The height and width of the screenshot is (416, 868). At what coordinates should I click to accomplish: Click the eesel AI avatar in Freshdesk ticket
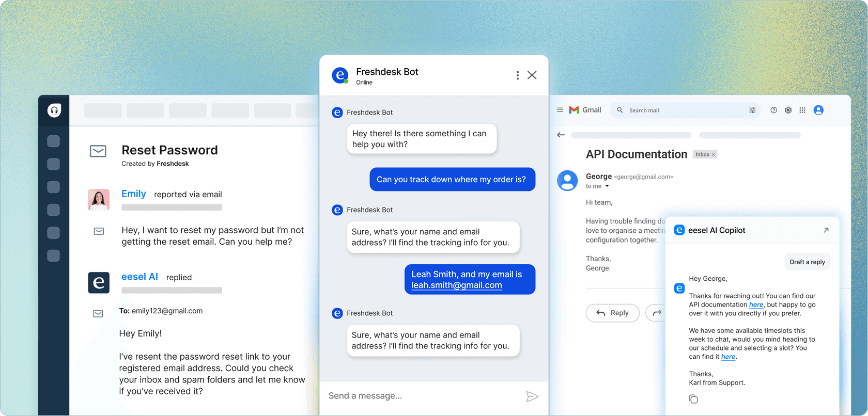pyautogui.click(x=99, y=283)
